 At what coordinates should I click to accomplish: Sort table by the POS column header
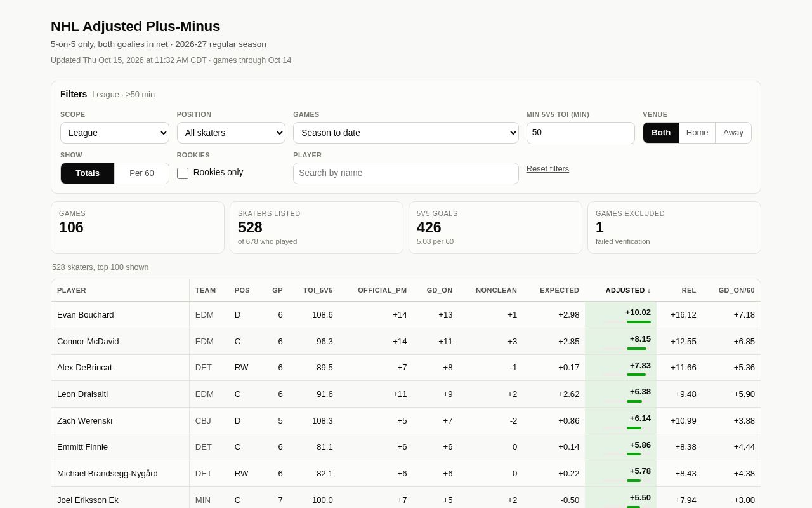click(242, 290)
